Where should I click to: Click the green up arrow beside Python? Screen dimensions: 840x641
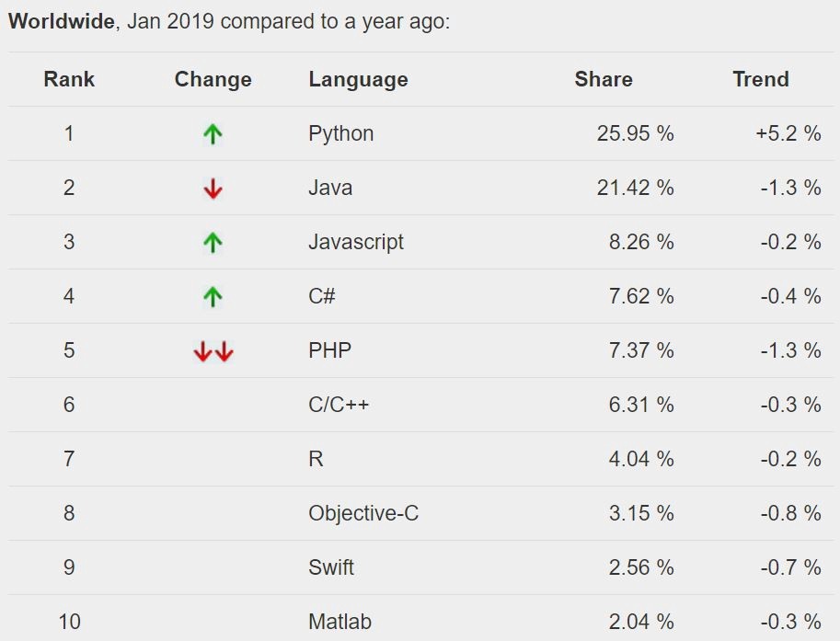tap(213, 134)
